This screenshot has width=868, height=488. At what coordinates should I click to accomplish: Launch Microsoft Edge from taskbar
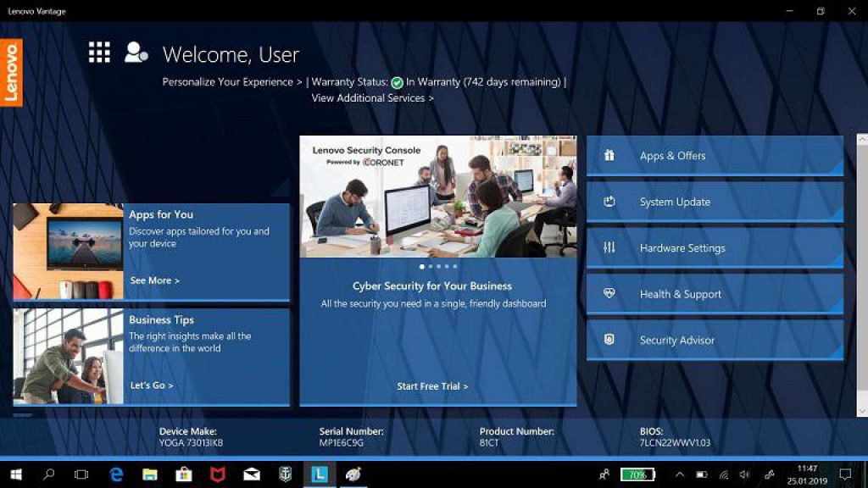(116, 474)
